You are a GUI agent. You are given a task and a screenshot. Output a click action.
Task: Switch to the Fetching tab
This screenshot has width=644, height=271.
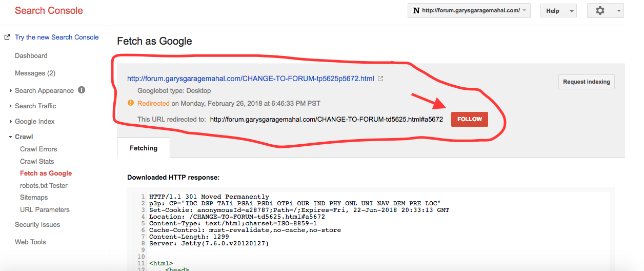coord(144,148)
